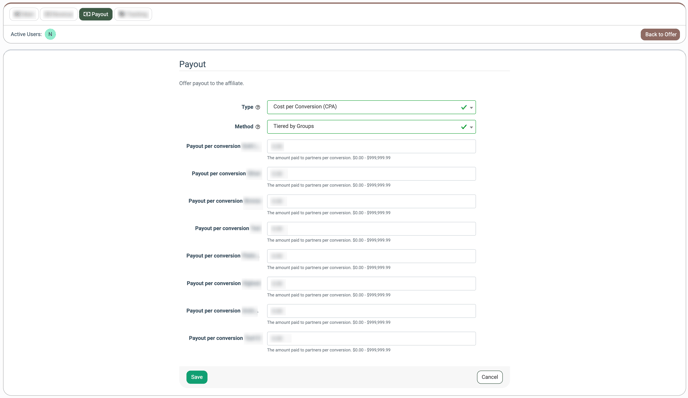Click the caret arrow of the Type select
The height and width of the screenshot is (398, 688).
point(472,108)
